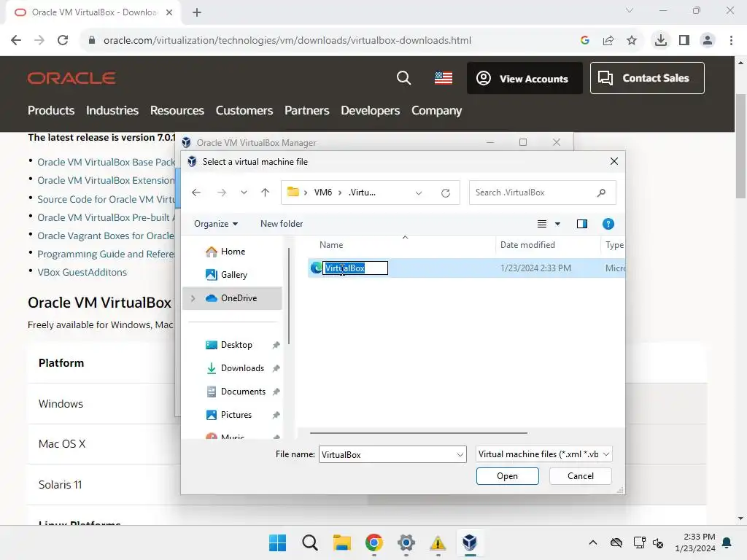Cancel the file selection dialog
Image resolution: width=747 pixels, height=560 pixels.
click(580, 476)
